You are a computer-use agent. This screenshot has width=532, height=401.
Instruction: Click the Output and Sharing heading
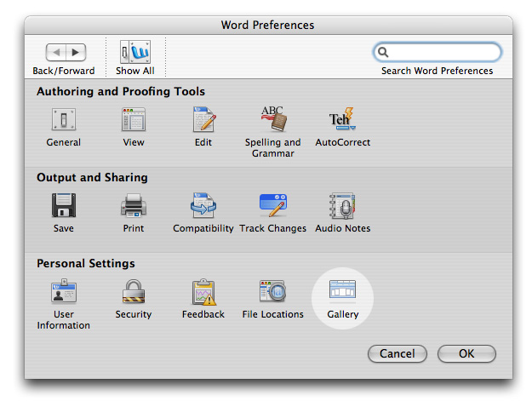click(92, 177)
